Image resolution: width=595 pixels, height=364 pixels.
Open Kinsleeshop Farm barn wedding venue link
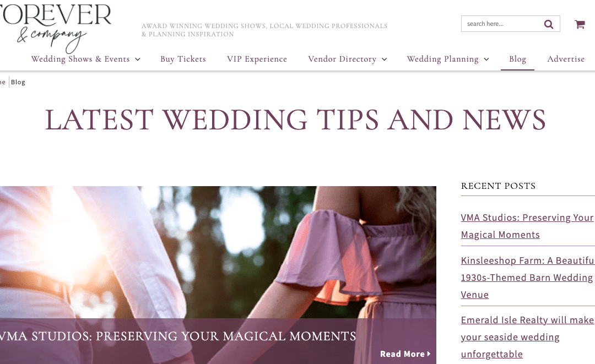(x=527, y=278)
